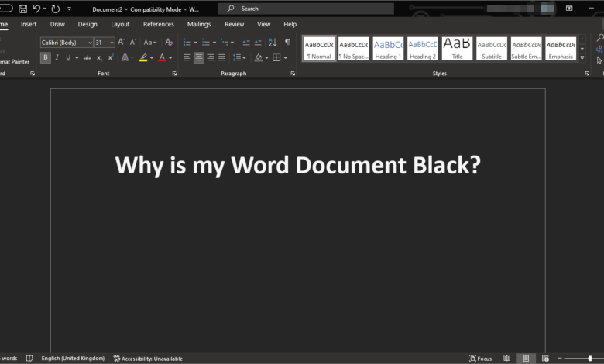Toggle Show/Hide paragraph marks

pyautogui.click(x=287, y=43)
